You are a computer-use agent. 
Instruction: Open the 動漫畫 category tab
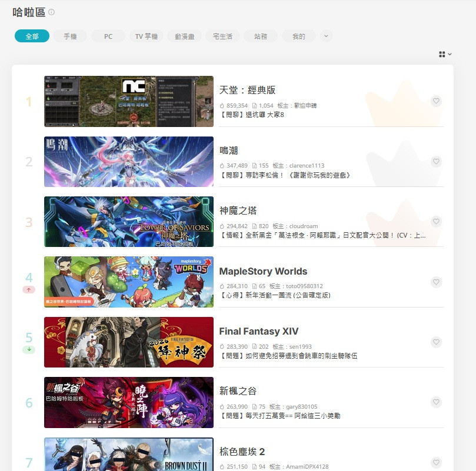(x=185, y=36)
